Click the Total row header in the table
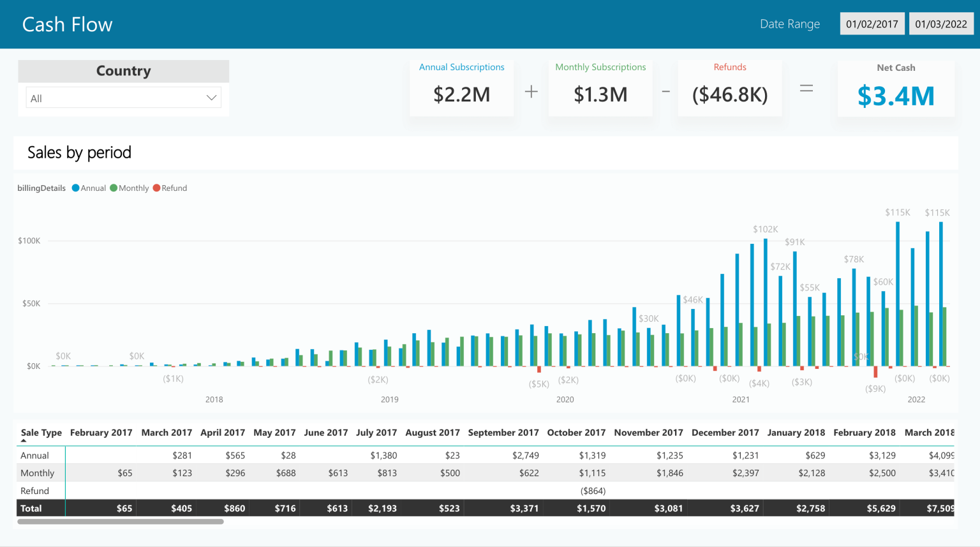The image size is (980, 547). click(x=29, y=507)
